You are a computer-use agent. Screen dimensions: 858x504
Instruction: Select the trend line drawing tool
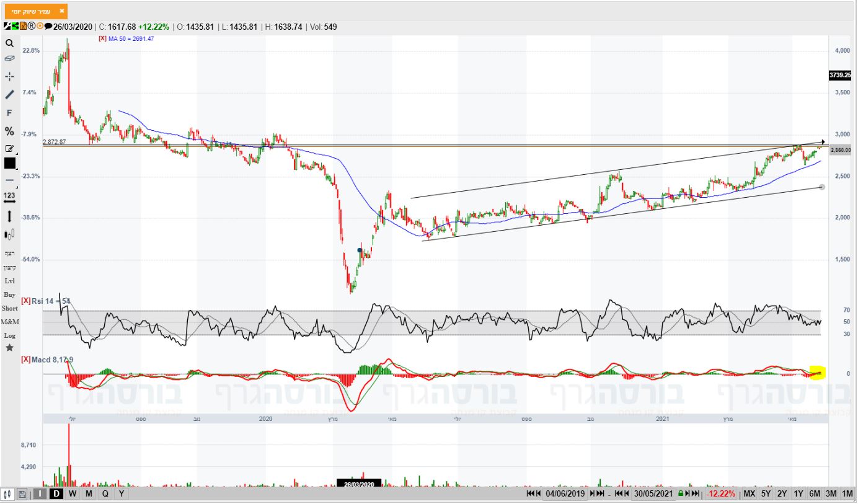[9, 94]
